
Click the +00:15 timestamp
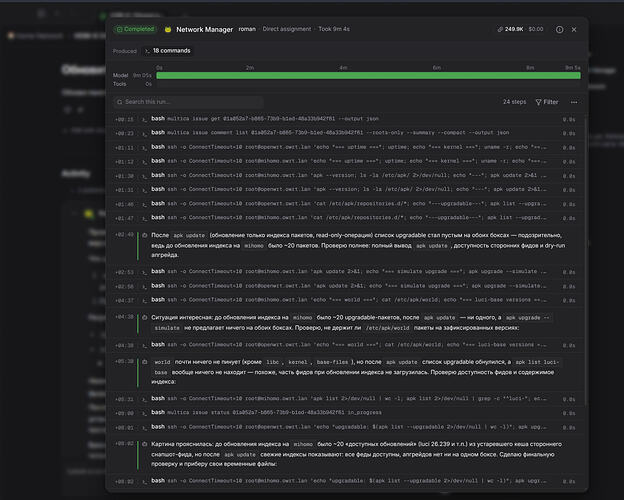pyautogui.click(x=124, y=119)
